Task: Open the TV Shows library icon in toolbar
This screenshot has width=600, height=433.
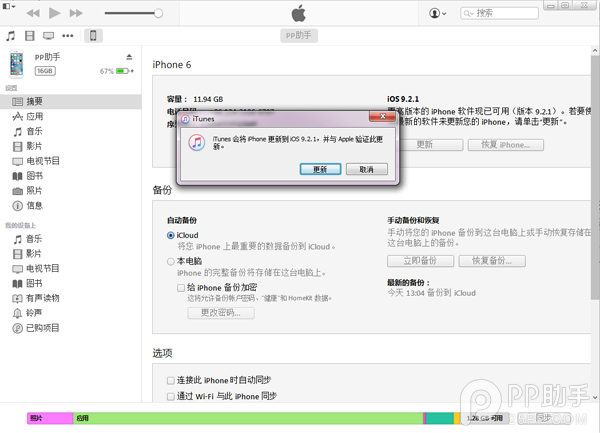Action: [x=48, y=36]
